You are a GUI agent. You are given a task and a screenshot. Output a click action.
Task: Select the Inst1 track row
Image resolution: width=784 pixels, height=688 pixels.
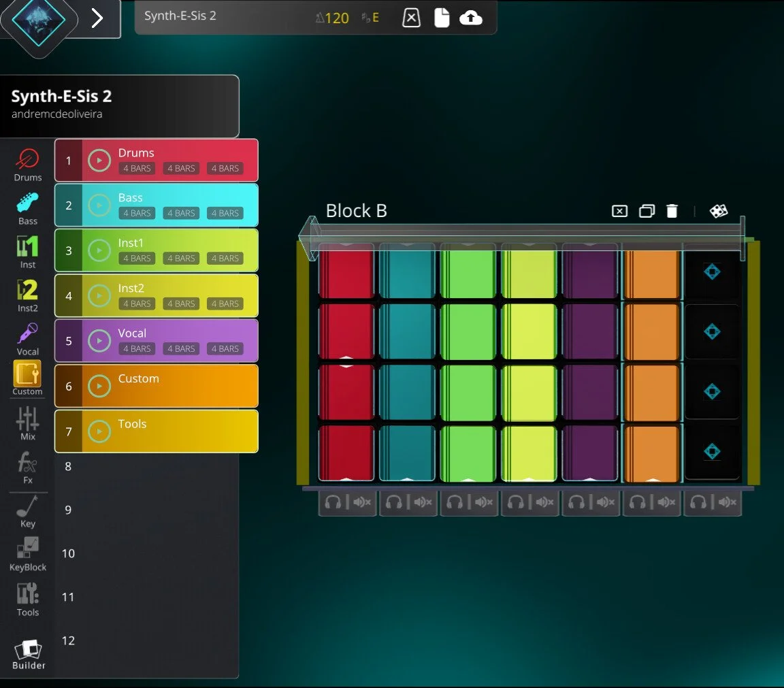(x=157, y=250)
